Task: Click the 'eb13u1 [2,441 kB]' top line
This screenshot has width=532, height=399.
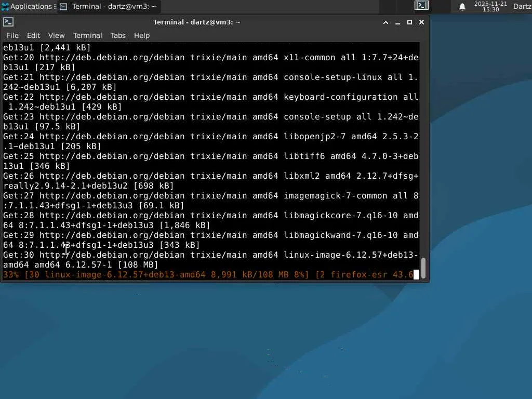Action: tap(47, 47)
